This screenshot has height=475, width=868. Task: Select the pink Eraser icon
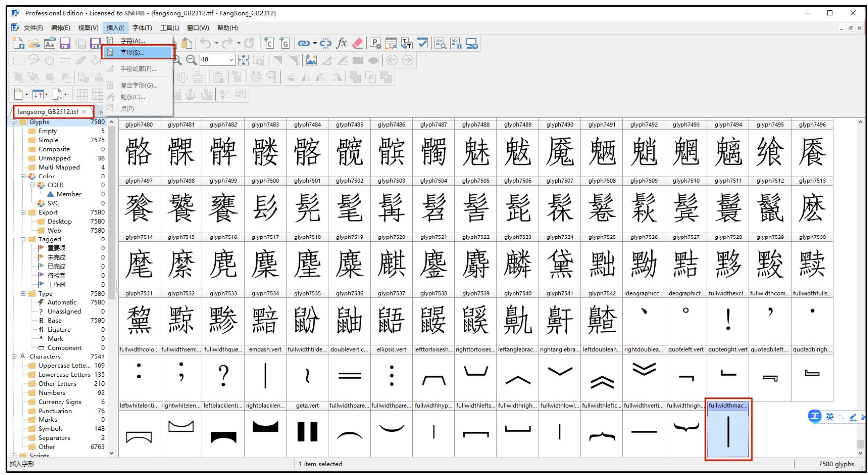coord(357,44)
